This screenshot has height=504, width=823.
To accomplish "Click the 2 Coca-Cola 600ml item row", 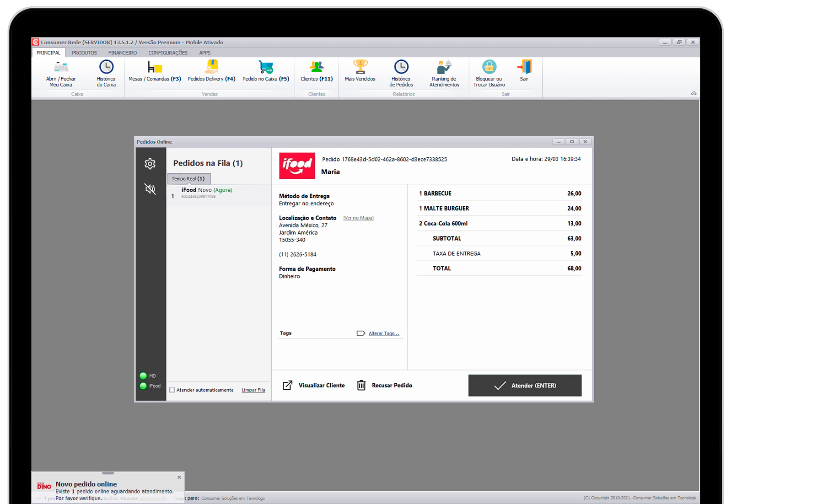I will pyautogui.click(x=500, y=224).
